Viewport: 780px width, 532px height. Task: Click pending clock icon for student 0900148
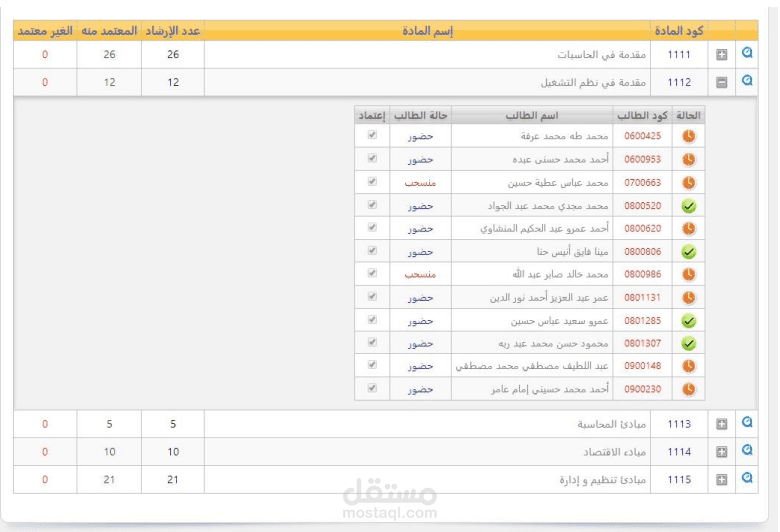tap(688, 366)
